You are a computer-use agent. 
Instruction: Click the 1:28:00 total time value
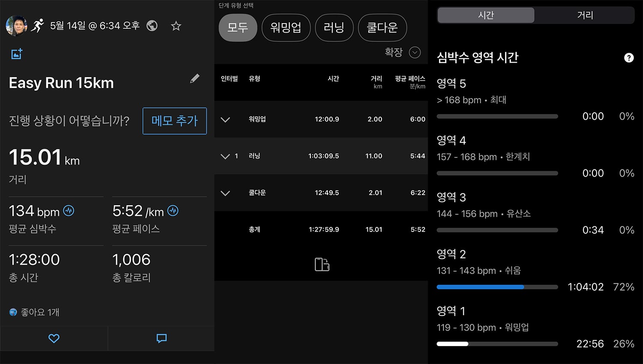[x=34, y=259]
